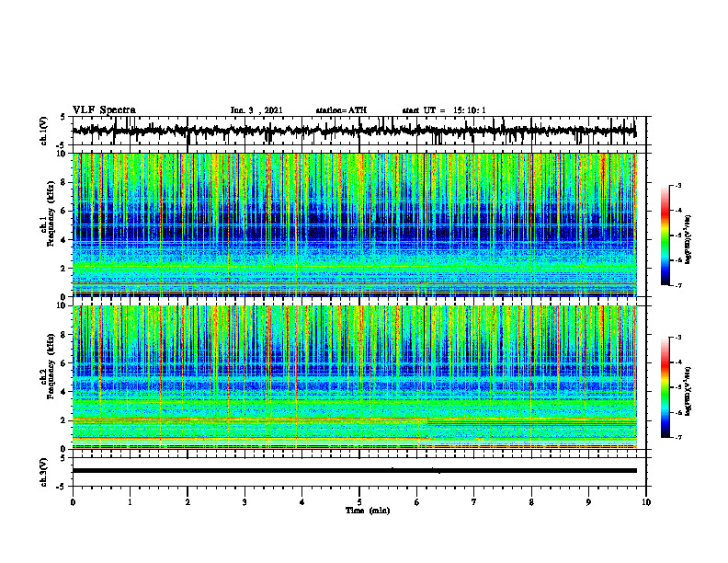
Task: Click the "6" minute tick on time axis
Action: tap(417, 502)
